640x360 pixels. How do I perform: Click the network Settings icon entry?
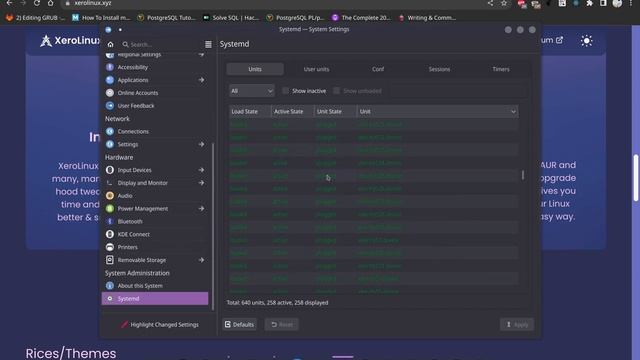pyautogui.click(x=110, y=144)
